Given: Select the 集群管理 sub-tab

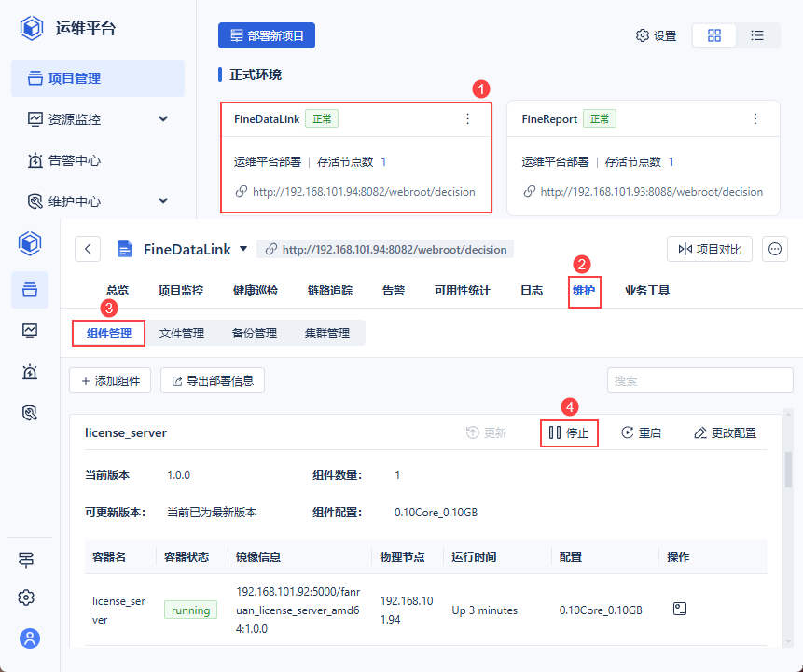Looking at the screenshot, I should click(327, 333).
